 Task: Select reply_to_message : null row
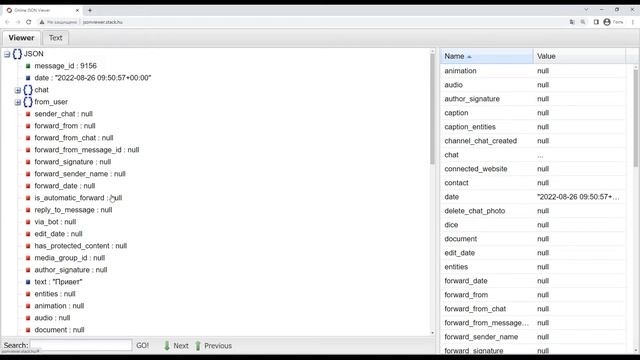(73, 210)
